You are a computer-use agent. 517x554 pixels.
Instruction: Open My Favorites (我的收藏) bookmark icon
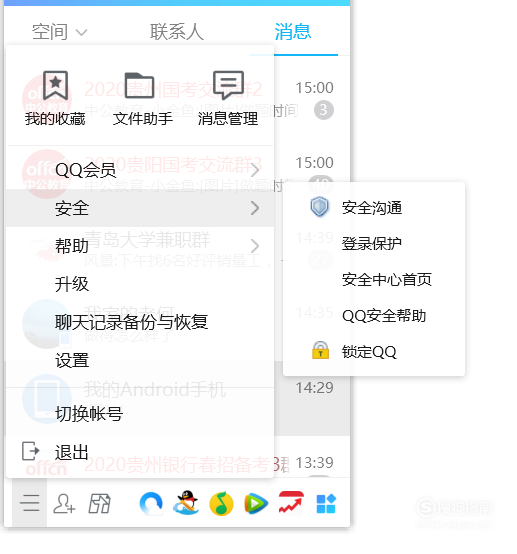click(x=55, y=85)
